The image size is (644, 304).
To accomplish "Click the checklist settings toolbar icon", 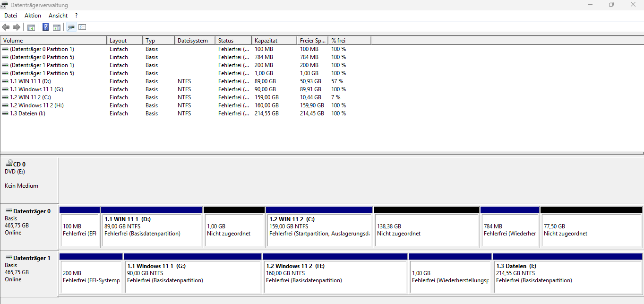I will [82, 27].
